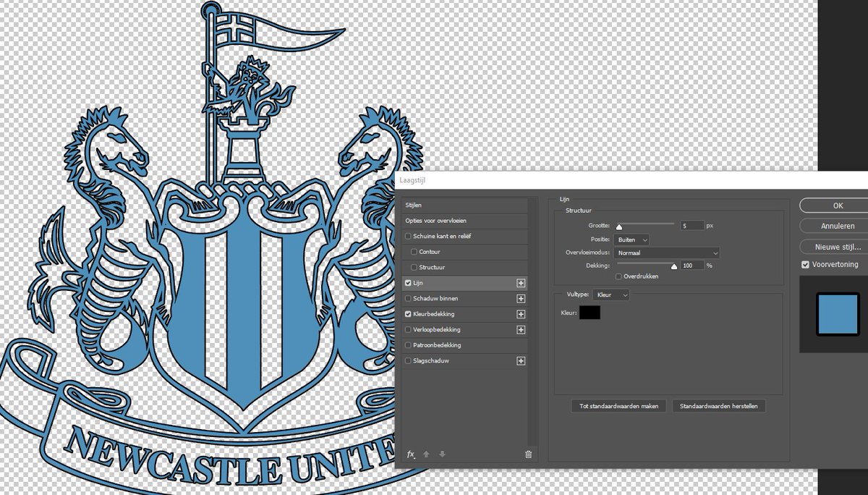
Task: Toggle the Overdrukken checkbox
Action: 618,276
